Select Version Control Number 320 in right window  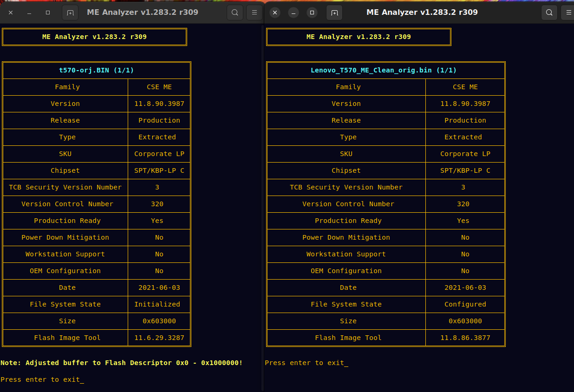pyautogui.click(x=463, y=204)
